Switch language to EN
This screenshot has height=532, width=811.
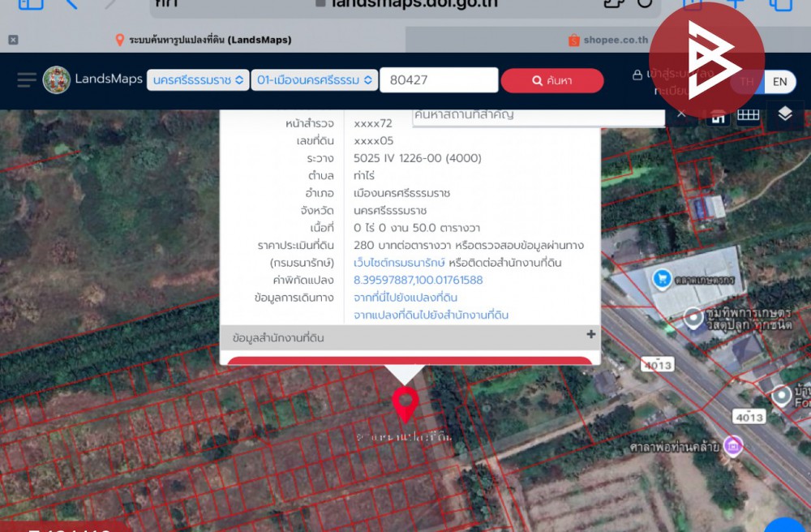click(x=779, y=81)
